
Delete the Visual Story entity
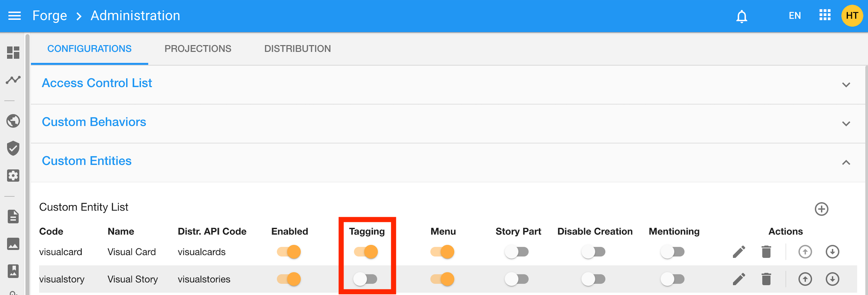pos(766,279)
